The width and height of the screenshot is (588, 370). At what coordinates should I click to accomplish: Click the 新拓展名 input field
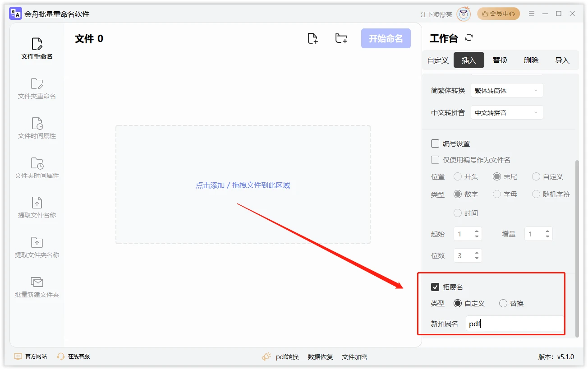[x=514, y=324]
